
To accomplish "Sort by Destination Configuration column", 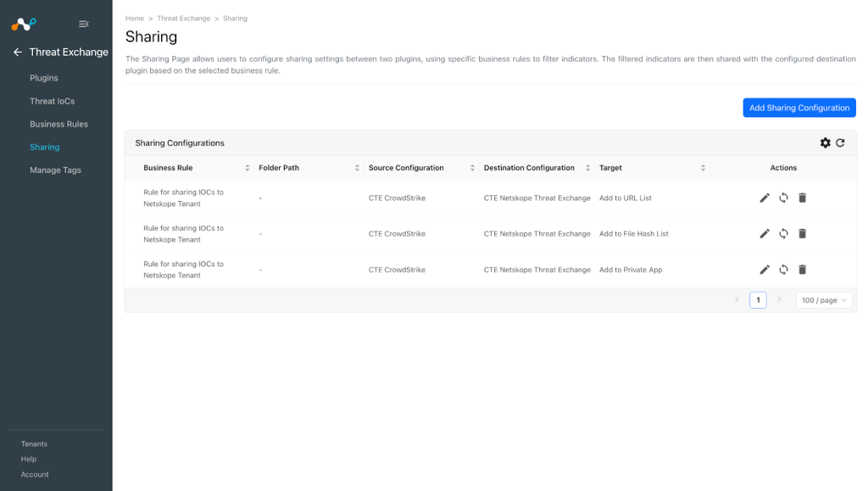I will pyautogui.click(x=587, y=168).
